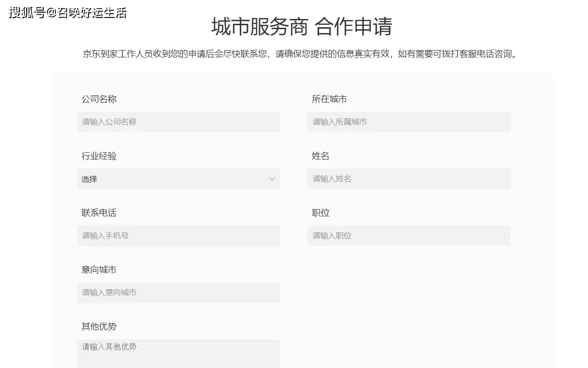
Task: Click the 联系电话 phone number field
Action: (178, 236)
